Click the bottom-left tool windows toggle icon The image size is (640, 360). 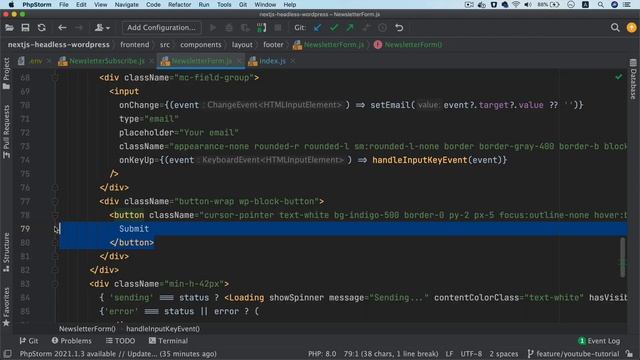7,354
